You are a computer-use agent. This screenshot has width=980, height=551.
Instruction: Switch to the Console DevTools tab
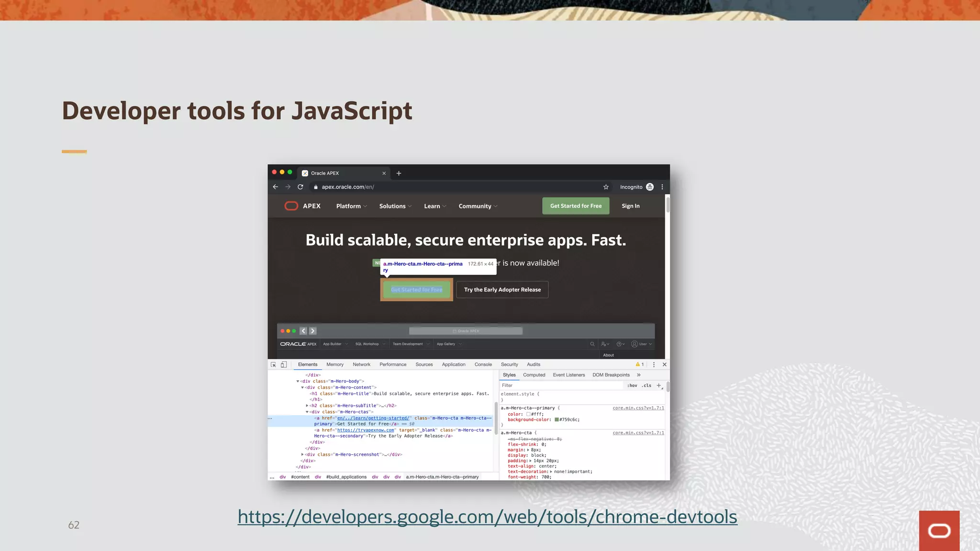[x=483, y=364]
